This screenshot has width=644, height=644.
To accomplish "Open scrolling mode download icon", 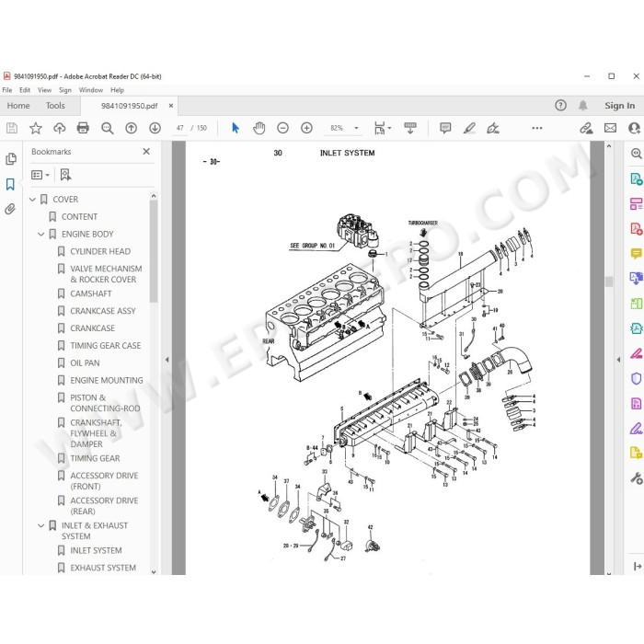I will pos(410,128).
